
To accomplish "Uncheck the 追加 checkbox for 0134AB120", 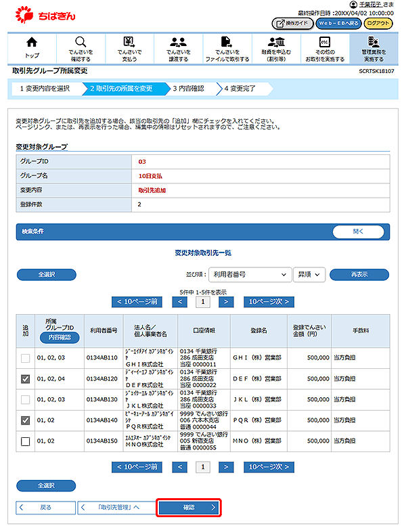I will tap(25, 379).
